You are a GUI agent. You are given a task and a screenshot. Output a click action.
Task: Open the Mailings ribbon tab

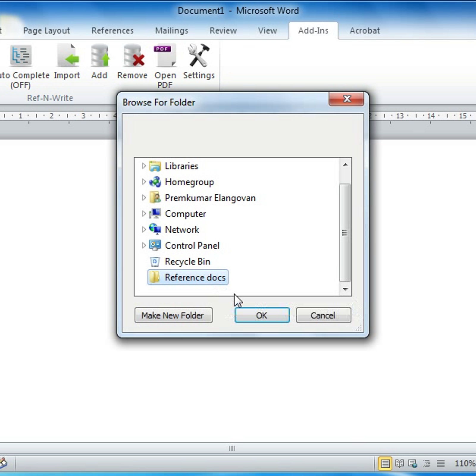coord(172,31)
